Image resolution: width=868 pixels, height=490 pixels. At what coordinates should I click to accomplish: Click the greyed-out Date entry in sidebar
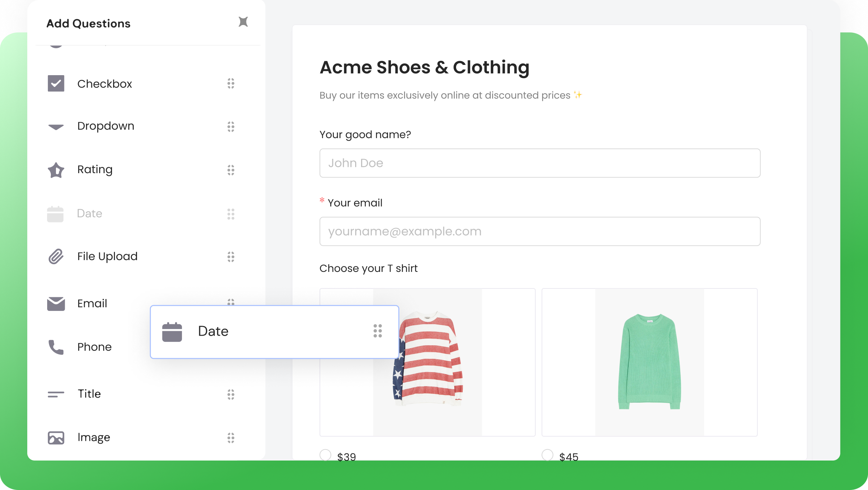89,213
